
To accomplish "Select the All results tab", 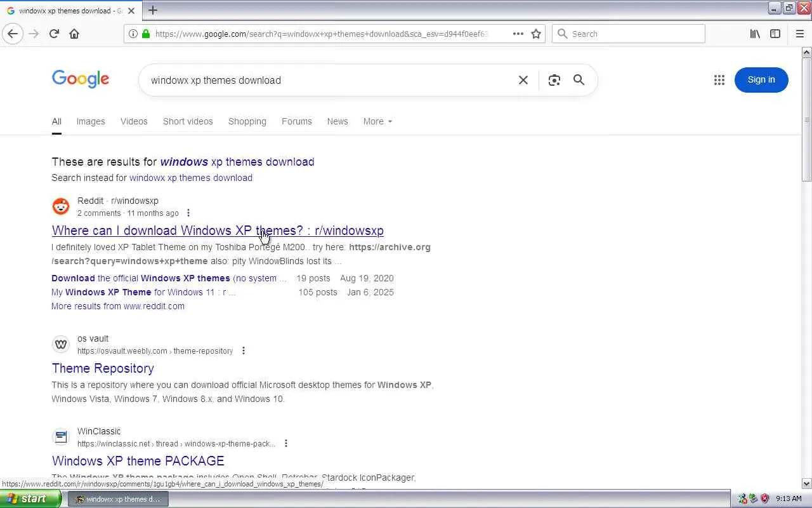I will tap(56, 121).
